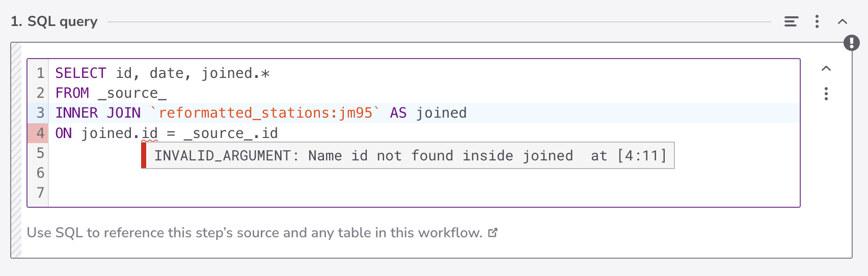This screenshot has width=868, height=276.
Task: Place cursor on the SELECT keyword
Action: coord(80,73)
